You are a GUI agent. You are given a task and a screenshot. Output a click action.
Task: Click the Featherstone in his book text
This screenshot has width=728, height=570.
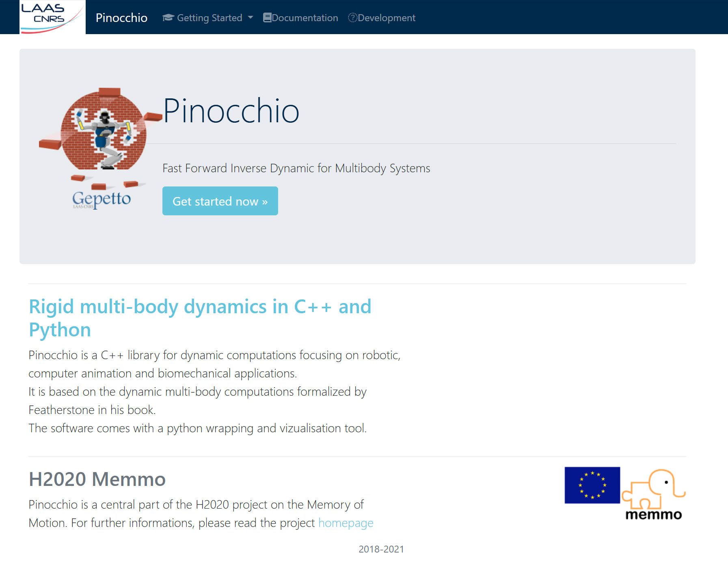[x=92, y=410]
